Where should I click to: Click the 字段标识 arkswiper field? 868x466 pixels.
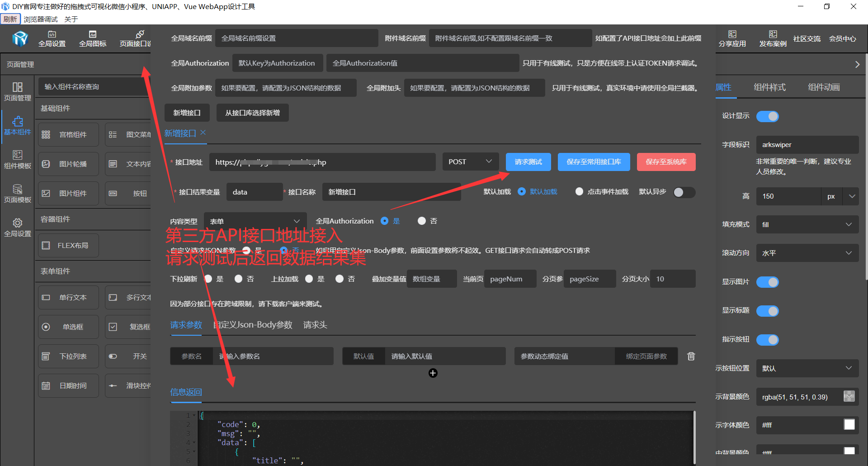tap(807, 145)
